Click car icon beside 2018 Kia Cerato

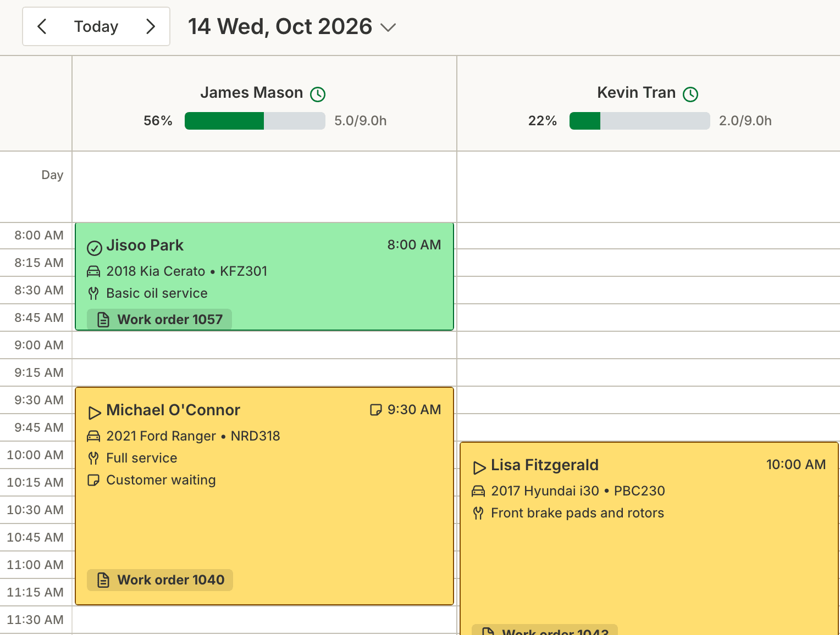(93, 271)
